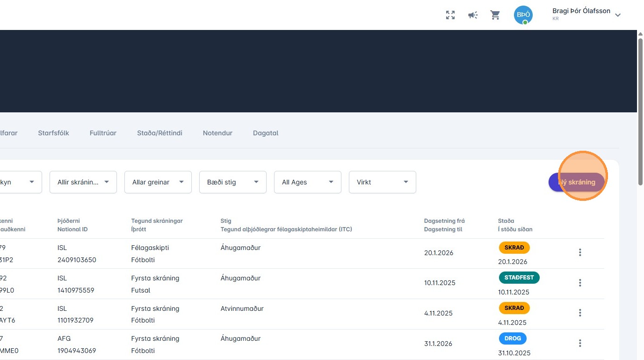Click the date 31.1.2026 in Dagsetning column
The height and width of the screenshot is (360, 644).
[x=438, y=344]
